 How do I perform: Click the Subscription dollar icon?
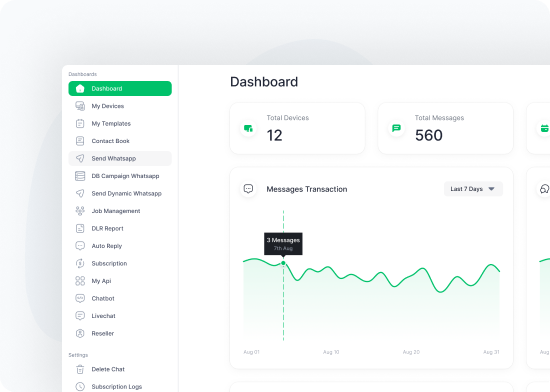[x=80, y=263]
